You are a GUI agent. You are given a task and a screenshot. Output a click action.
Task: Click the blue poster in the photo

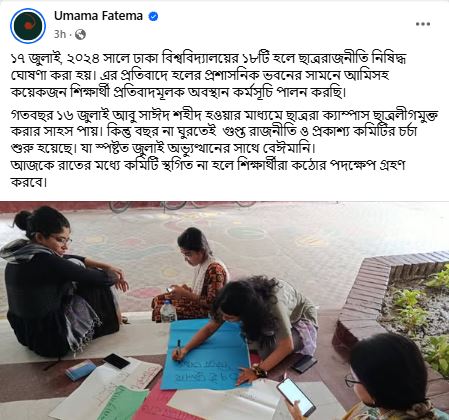[x=206, y=354]
